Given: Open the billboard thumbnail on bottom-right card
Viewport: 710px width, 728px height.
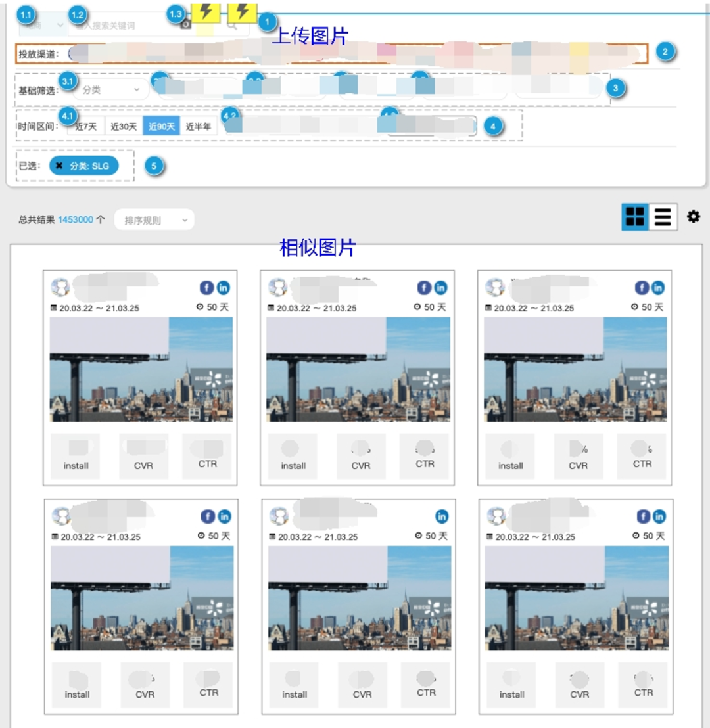Looking at the screenshot, I should (577, 598).
